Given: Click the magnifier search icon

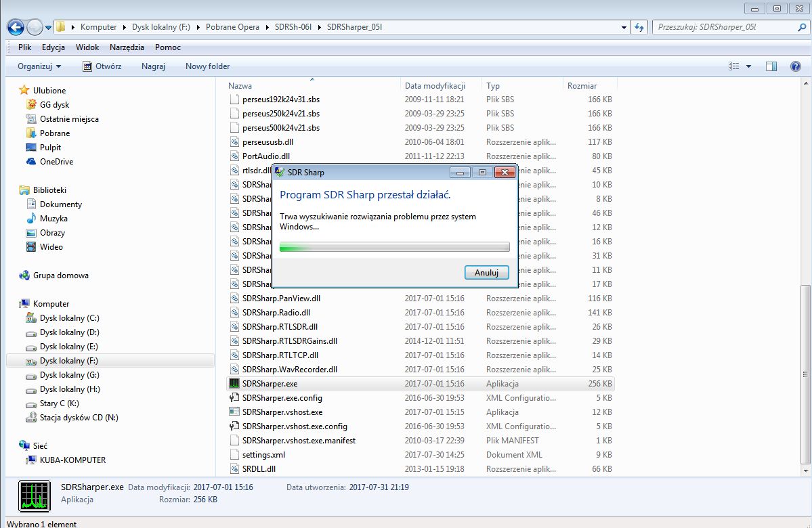Looking at the screenshot, I should pyautogui.click(x=802, y=28).
